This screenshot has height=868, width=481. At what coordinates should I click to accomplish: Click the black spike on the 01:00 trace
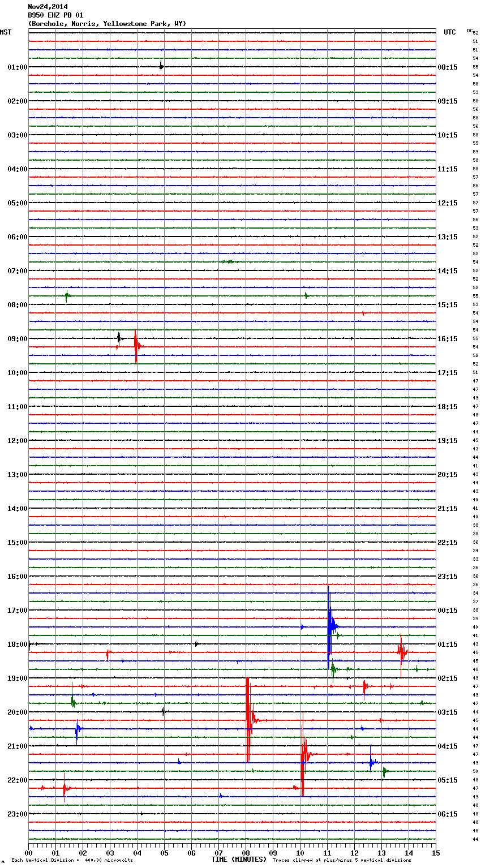161,66
